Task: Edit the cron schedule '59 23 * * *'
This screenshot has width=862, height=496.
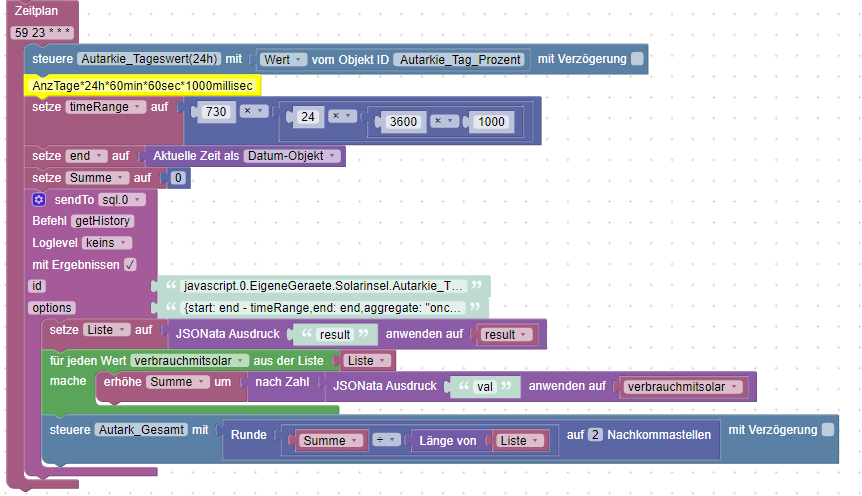Action: pos(42,32)
